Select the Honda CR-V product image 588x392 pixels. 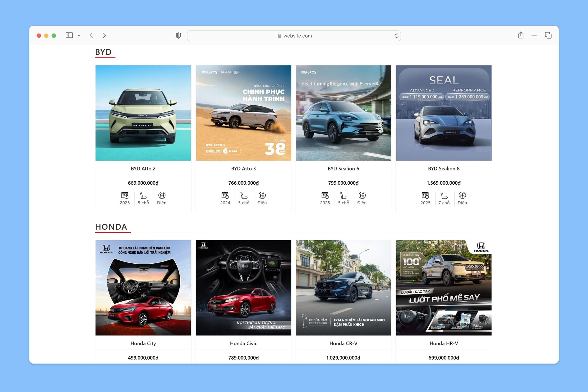coord(343,288)
